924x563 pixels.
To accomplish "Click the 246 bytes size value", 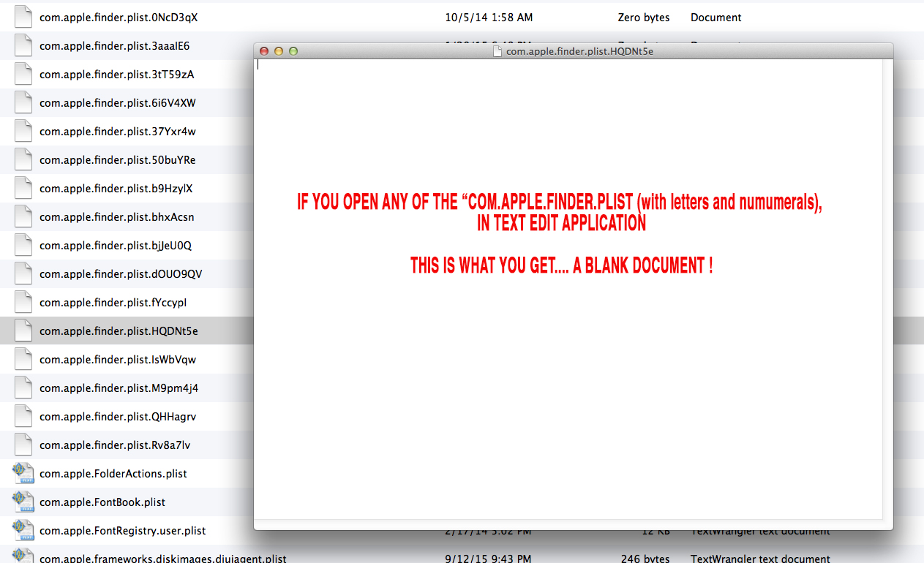I will pos(645,559).
